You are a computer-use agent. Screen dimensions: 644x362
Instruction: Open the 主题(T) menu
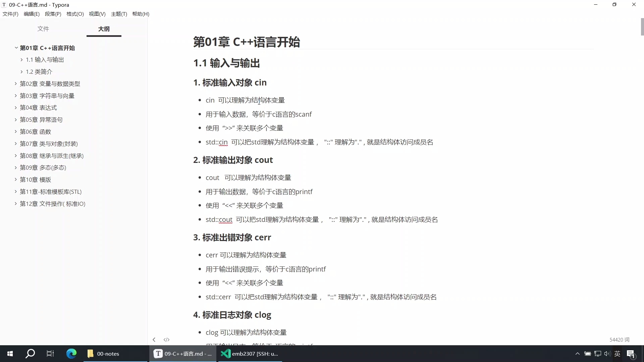pyautogui.click(x=119, y=14)
